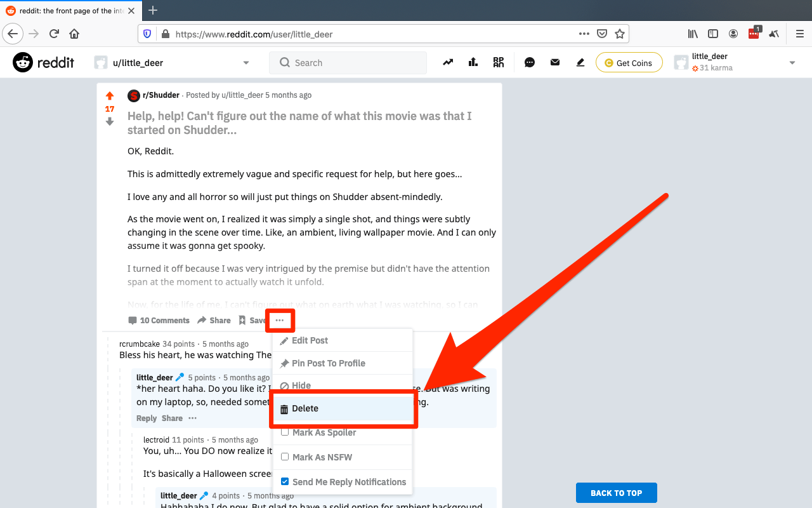Go back with the browser back arrow
812x508 pixels.
(x=13, y=34)
